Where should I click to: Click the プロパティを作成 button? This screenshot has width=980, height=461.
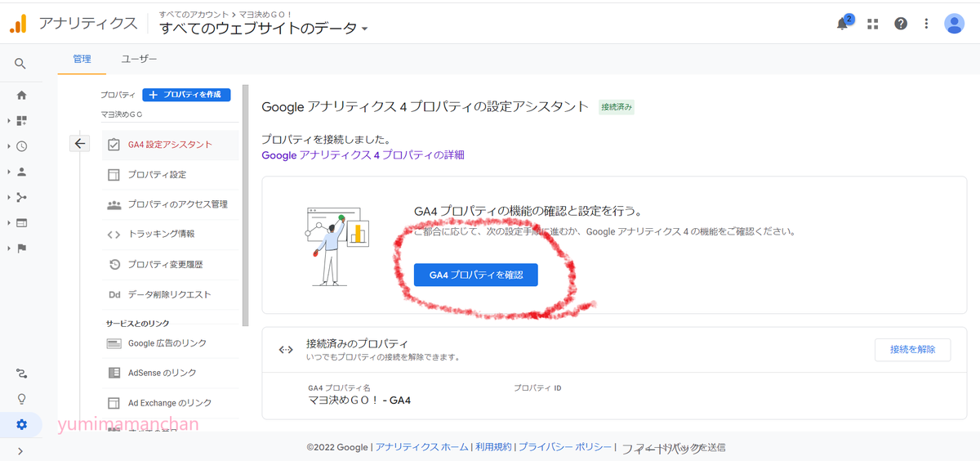click(186, 95)
